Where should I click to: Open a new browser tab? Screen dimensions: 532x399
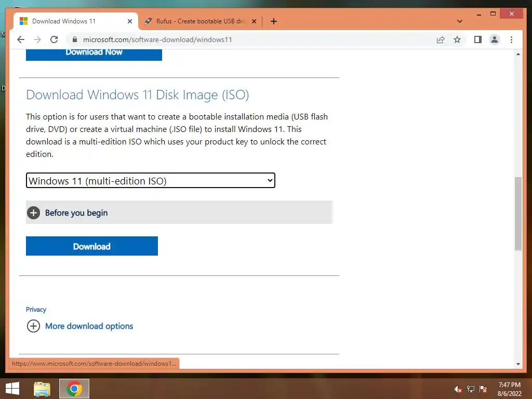pos(274,21)
